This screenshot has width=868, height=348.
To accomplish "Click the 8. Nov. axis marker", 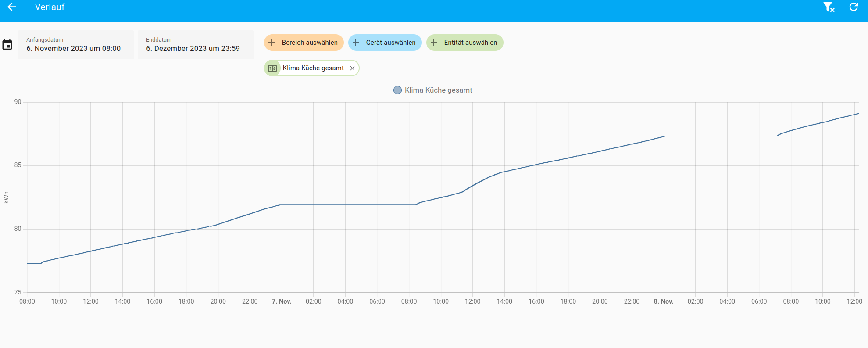I will pyautogui.click(x=664, y=301).
